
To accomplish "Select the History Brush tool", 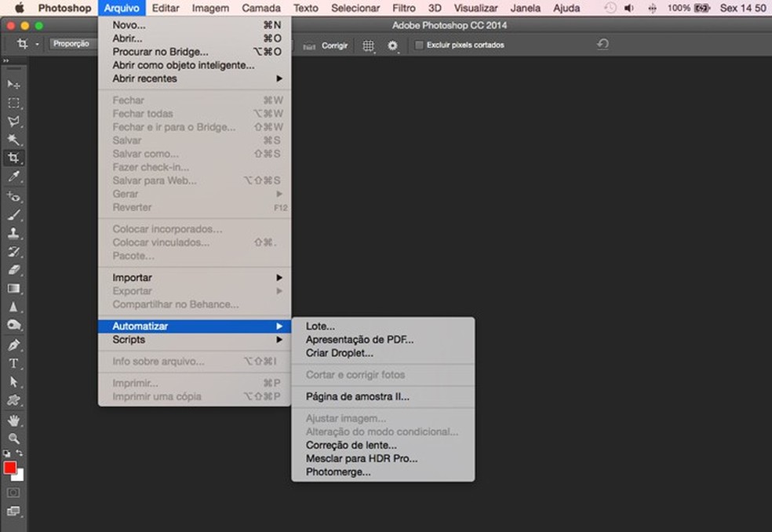I will [13, 252].
